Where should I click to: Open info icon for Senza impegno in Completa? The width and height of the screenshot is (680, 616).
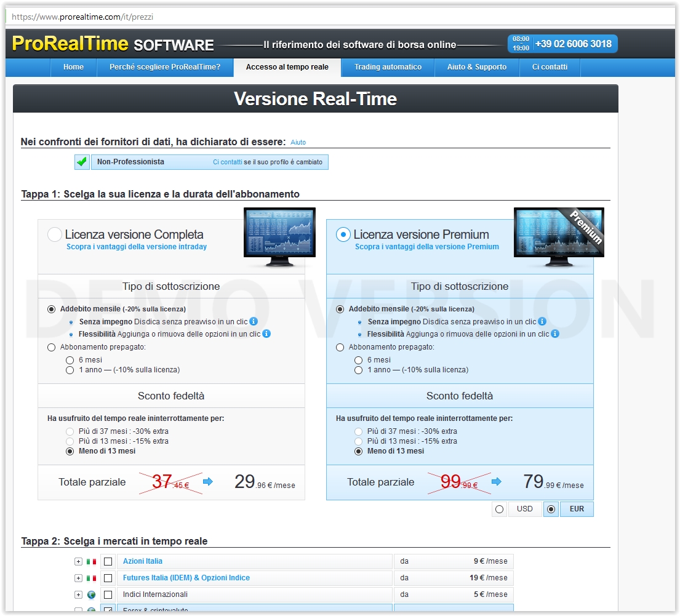[254, 321]
